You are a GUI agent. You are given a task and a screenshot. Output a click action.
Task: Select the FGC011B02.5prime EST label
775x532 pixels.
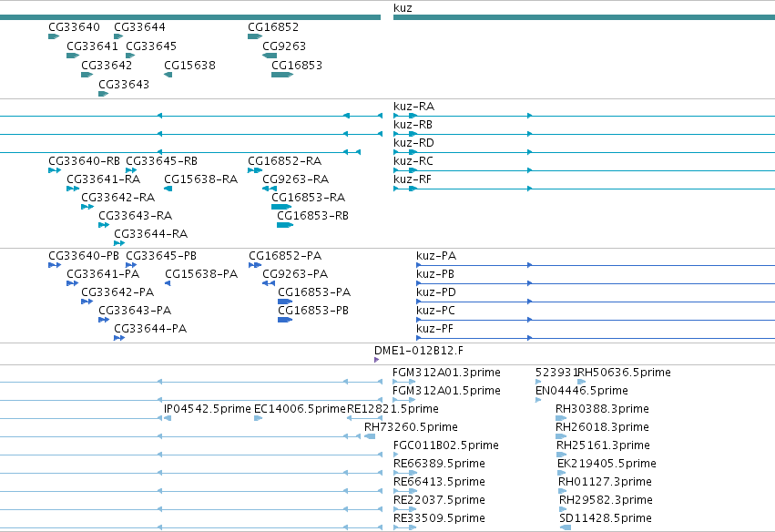coord(446,445)
